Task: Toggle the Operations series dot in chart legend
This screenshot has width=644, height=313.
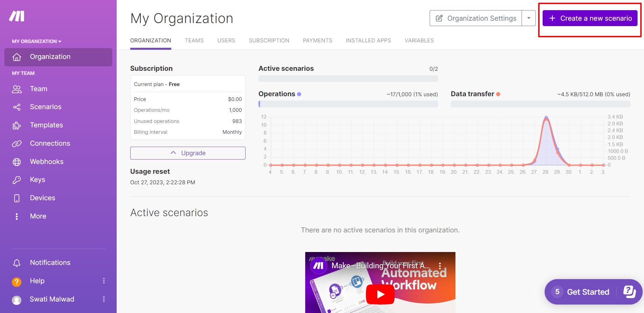Action: (x=299, y=94)
